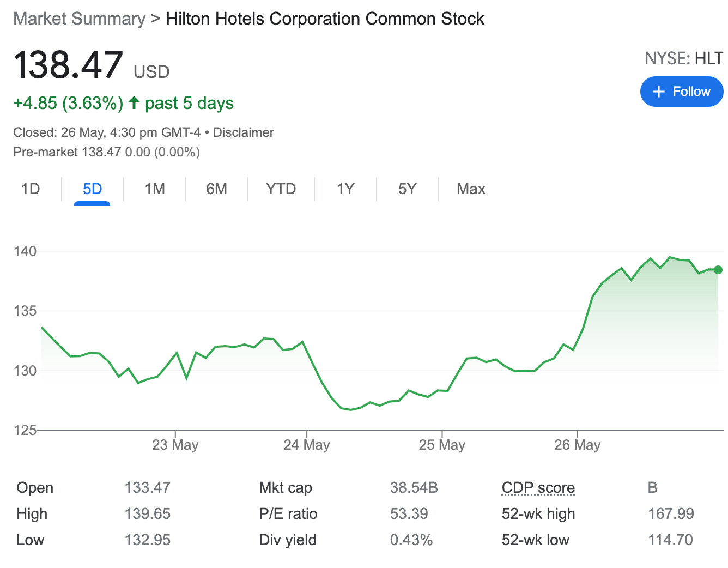Click the 140 y-axis label
728x568 pixels.
[x=25, y=251]
